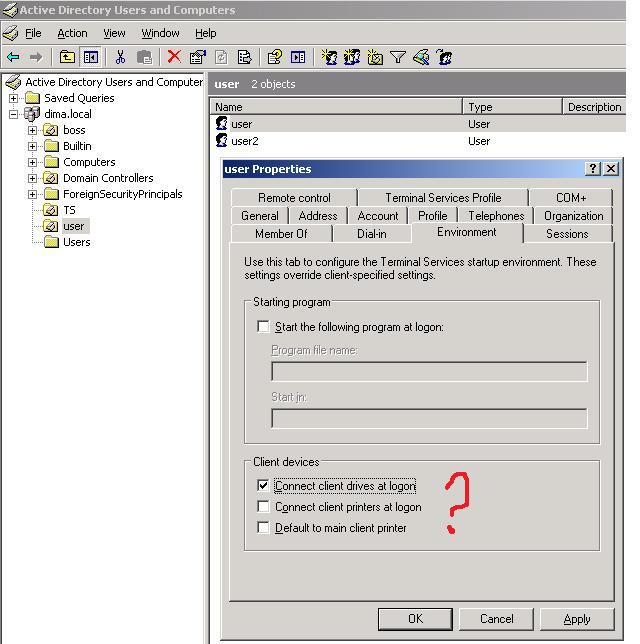
Task: Expand the ForeignSecurityPrincipals node
Action: click(32, 194)
